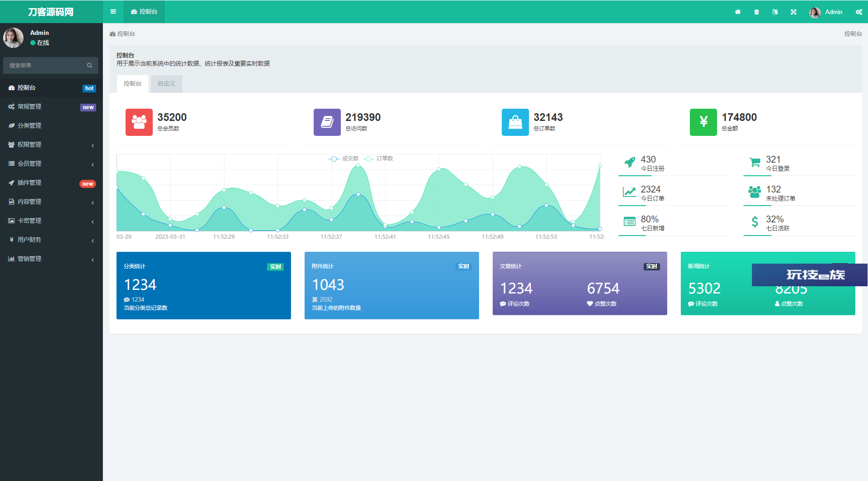This screenshot has height=481, width=868.
Task: Click the blue 分类统计 card
Action: coord(204,285)
